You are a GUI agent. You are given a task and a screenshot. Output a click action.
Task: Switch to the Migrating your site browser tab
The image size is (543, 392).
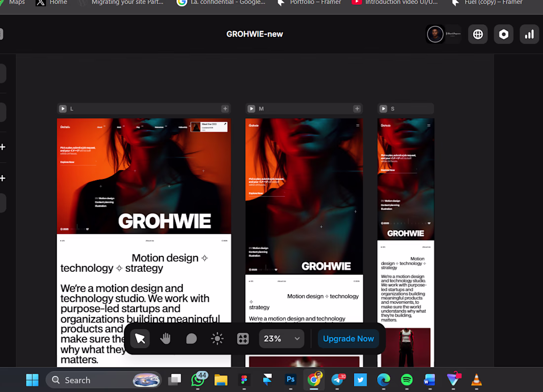(121, 3)
